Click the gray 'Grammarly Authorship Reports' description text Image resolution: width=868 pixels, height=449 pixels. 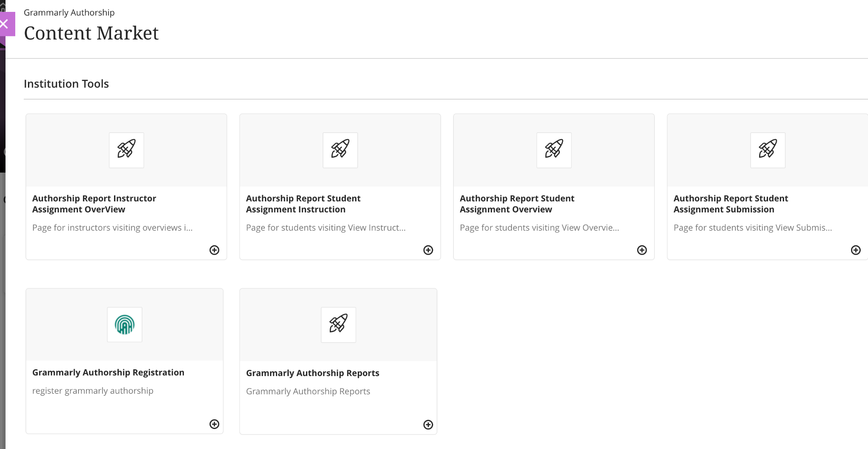click(x=308, y=391)
